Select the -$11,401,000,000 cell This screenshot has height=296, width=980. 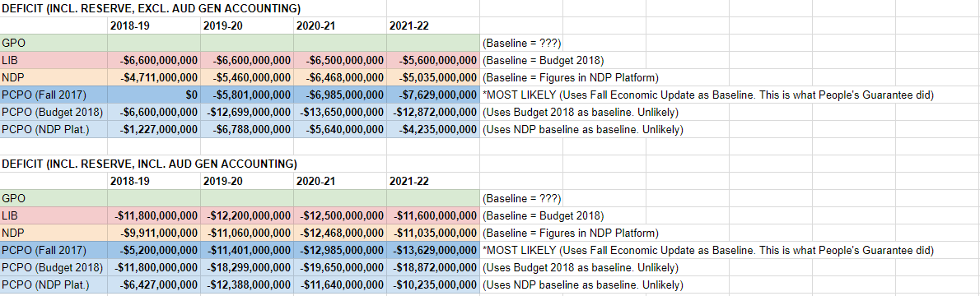[247, 251]
